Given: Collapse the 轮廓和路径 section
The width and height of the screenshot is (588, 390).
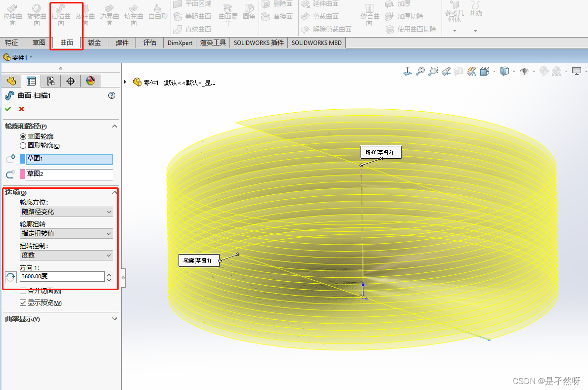Looking at the screenshot, I should 115,126.
